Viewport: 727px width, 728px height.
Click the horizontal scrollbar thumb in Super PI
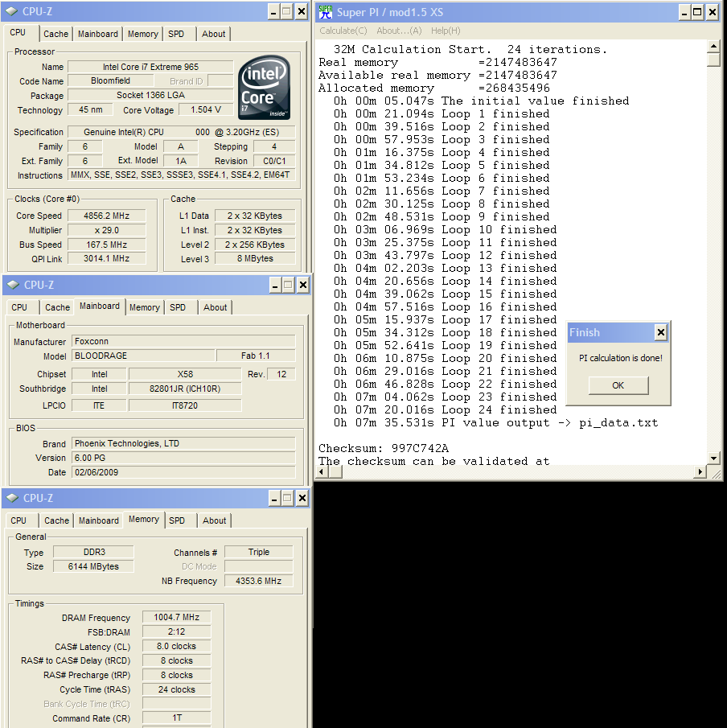coord(335,472)
